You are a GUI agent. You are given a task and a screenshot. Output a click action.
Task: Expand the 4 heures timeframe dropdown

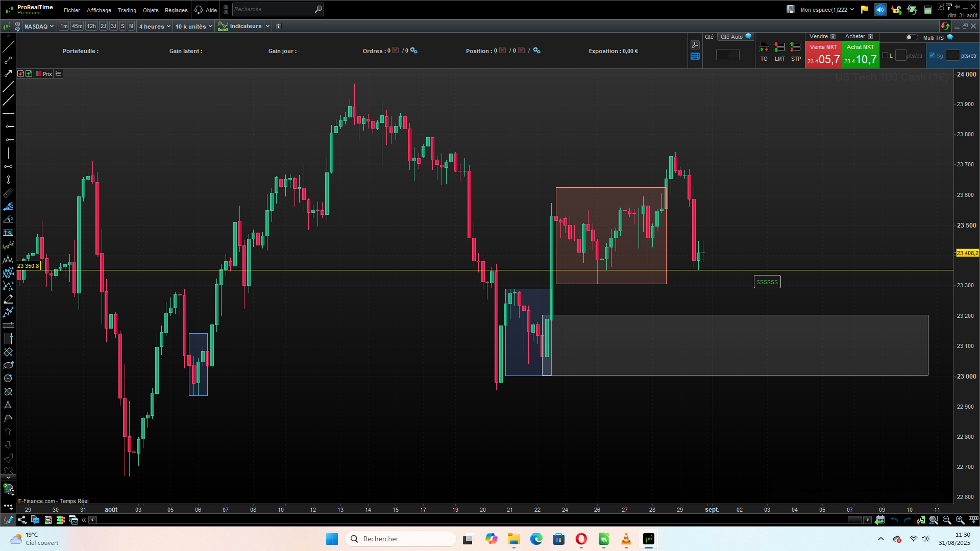[155, 27]
